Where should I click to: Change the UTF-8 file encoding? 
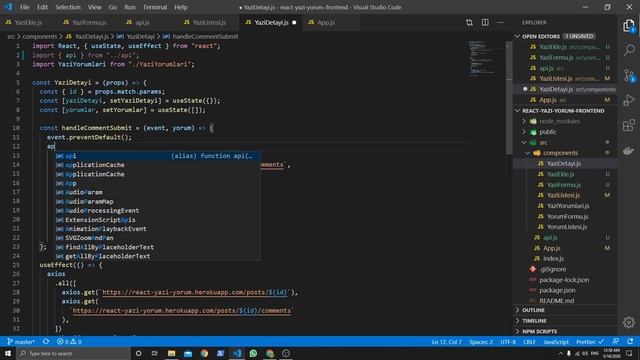508,342
